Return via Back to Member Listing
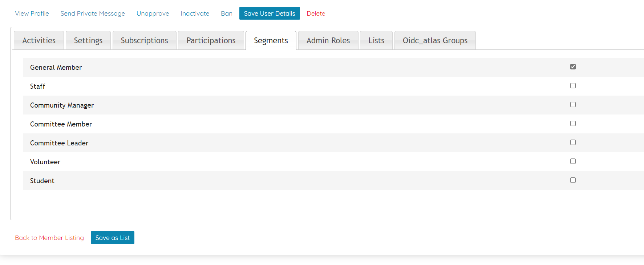This screenshot has height=265, width=644. pyautogui.click(x=49, y=238)
